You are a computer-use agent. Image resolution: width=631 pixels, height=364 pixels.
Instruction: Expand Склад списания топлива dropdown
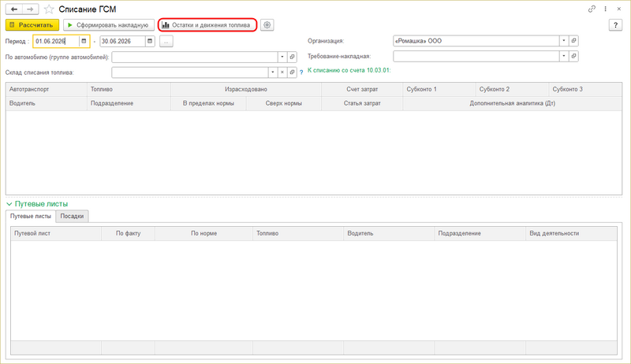272,72
